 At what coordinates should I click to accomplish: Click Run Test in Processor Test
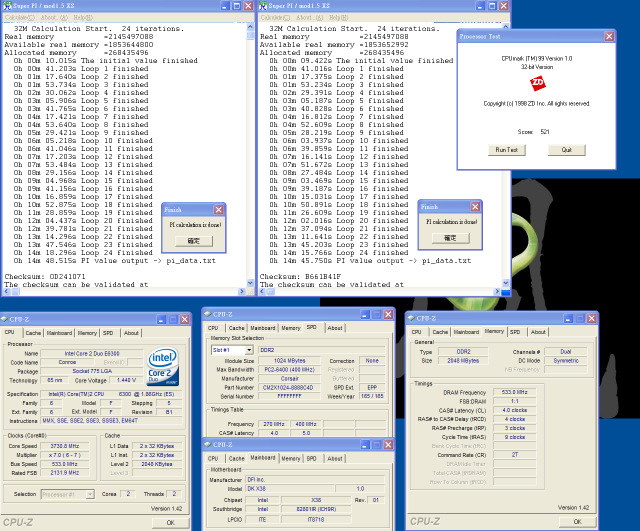507,150
